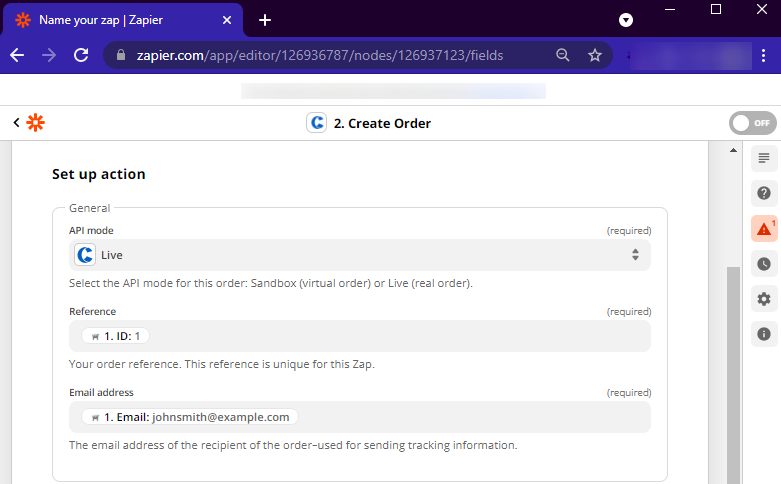Click the address bar URL
The width and height of the screenshot is (781, 484).
pos(320,55)
